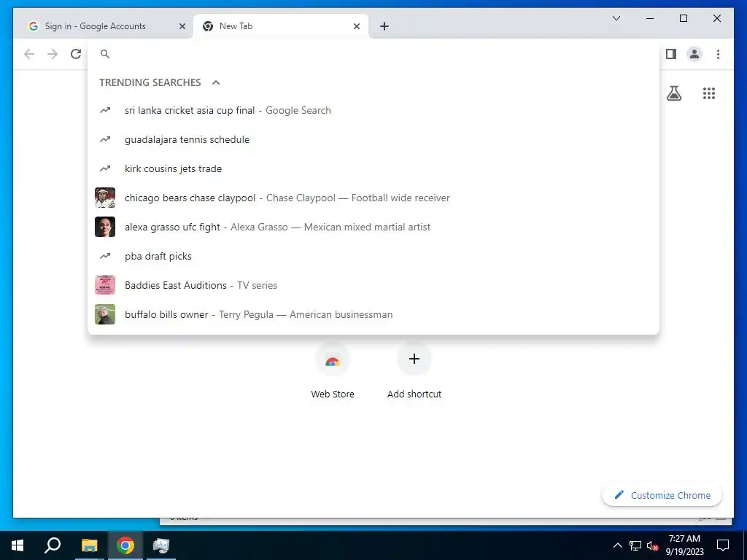The height and width of the screenshot is (560, 747).
Task: Click the Web Store label
Action: [x=333, y=394]
